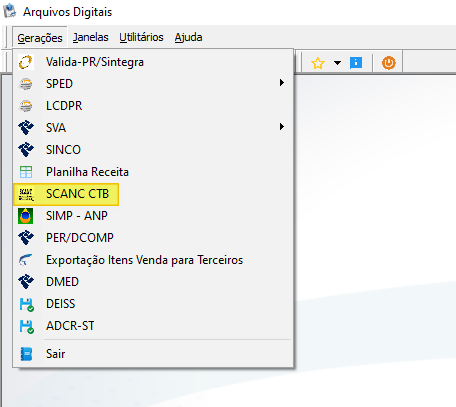
Task: Click the Arquivos Digitais title bar icon
Action: tap(10, 11)
